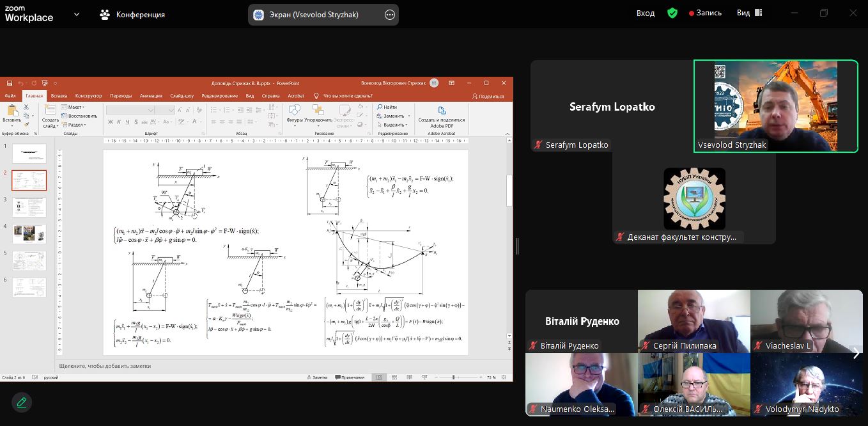This screenshot has height=426, width=868.
Task: Click the Serafym Lopatko participant tile
Action: [612, 106]
